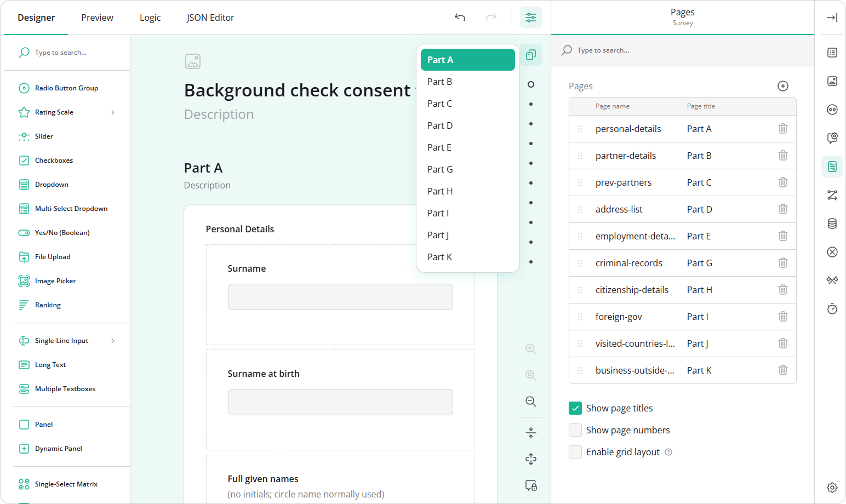The image size is (846, 504).
Task: Click the survey logo image placeholder
Action: pyautogui.click(x=193, y=61)
